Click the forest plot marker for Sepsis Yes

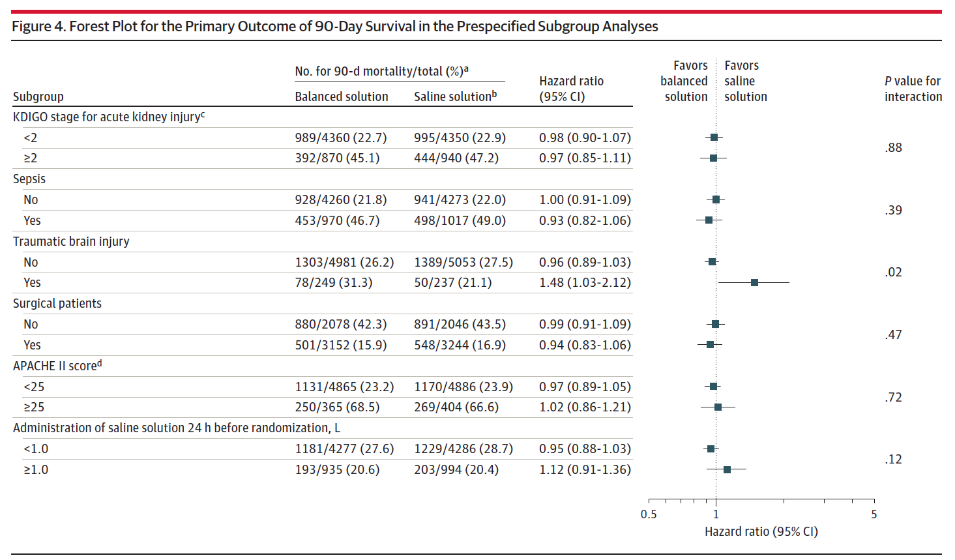click(x=709, y=220)
